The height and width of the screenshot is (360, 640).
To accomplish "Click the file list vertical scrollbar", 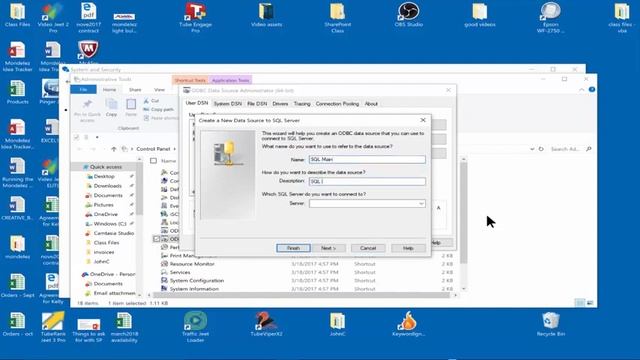I will coord(463,224).
